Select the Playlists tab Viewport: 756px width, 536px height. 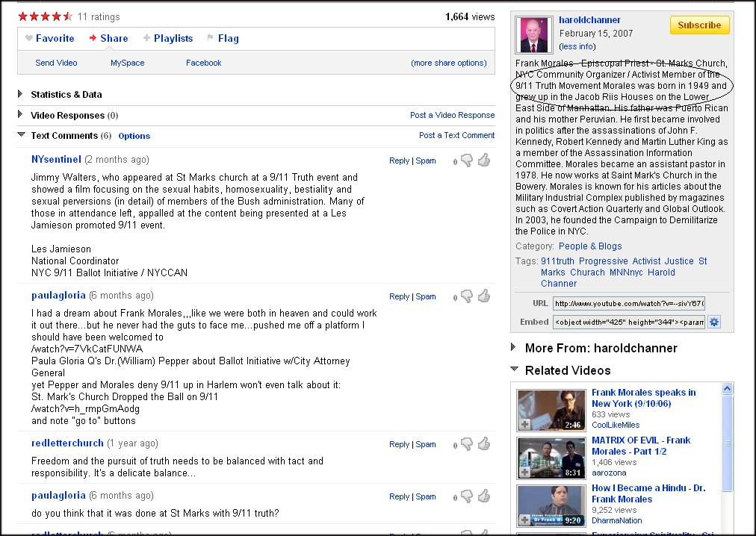pos(173,38)
